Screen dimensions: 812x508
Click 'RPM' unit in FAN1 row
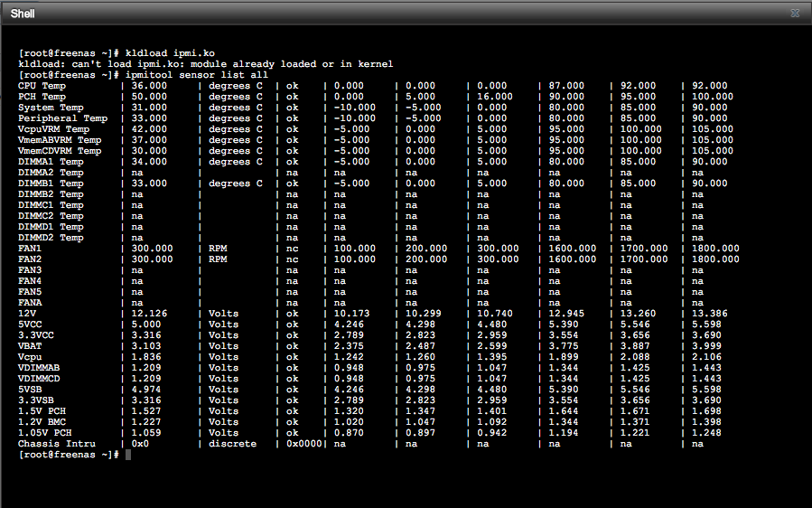(x=218, y=249)
